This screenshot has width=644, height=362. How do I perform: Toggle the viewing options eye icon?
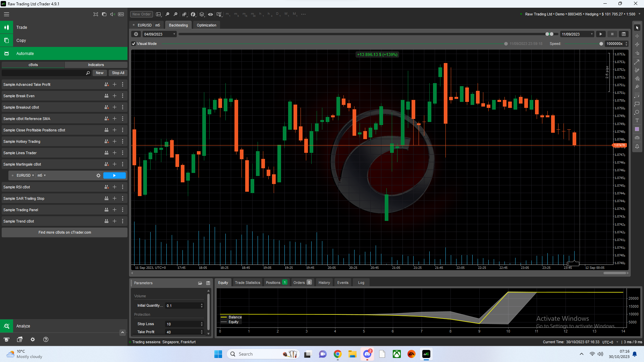(x=210, y=14)
